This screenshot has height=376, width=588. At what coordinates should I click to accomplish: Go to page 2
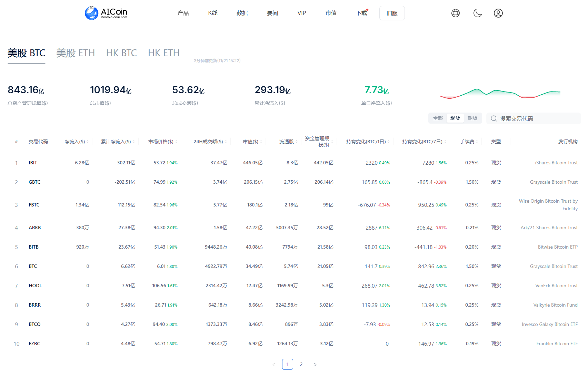[x=301, y=364]
